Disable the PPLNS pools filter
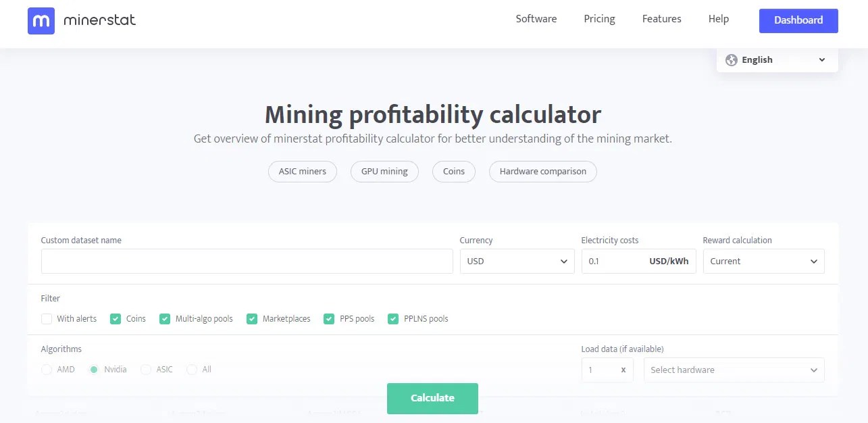Screen dimensions: 868x423 pos(393,318)
